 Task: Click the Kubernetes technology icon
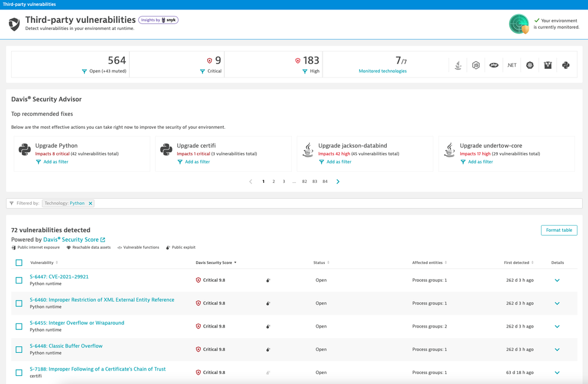point(530,65)
